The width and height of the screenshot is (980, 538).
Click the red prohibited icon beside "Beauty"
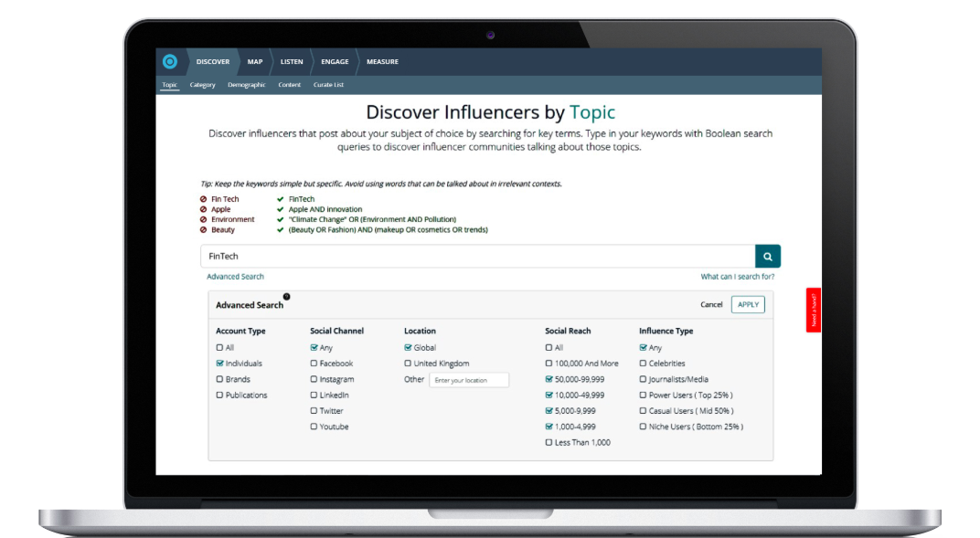[203, 229]
